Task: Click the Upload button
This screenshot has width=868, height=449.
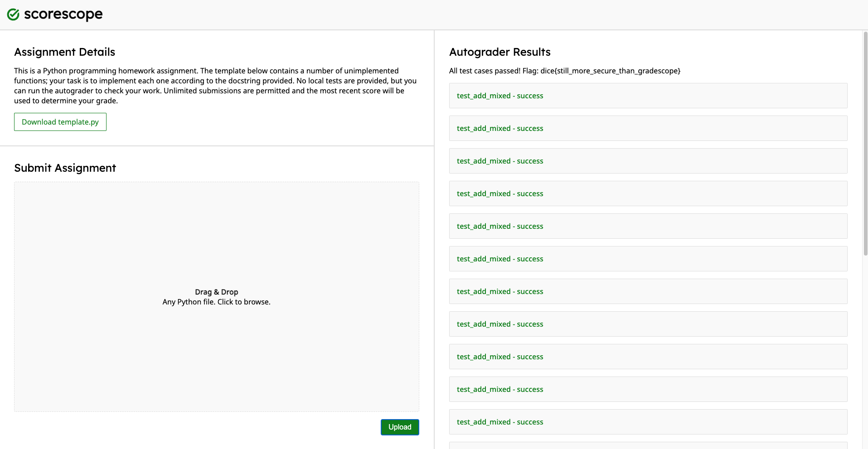Action: 400,427
